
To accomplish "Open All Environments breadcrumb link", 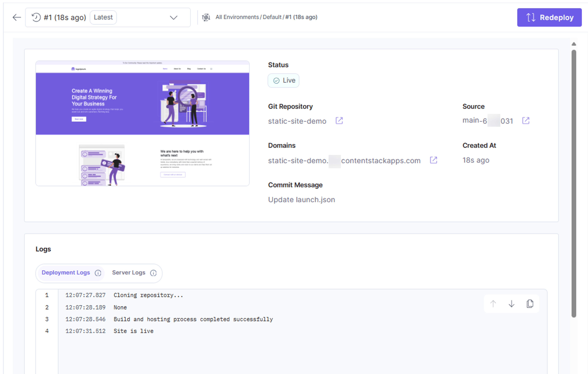I will (237, 17).
